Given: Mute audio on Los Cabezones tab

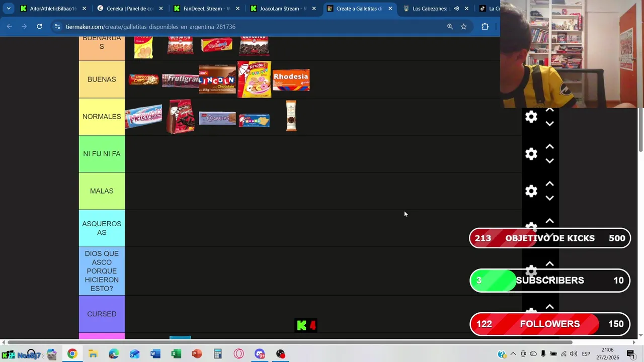Looking at the screenshot, I should click(x=456, y=9).
